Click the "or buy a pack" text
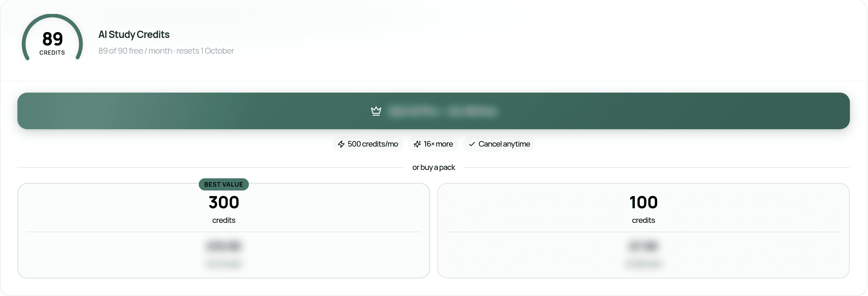The image size is (868, 296). pos(434,168)
